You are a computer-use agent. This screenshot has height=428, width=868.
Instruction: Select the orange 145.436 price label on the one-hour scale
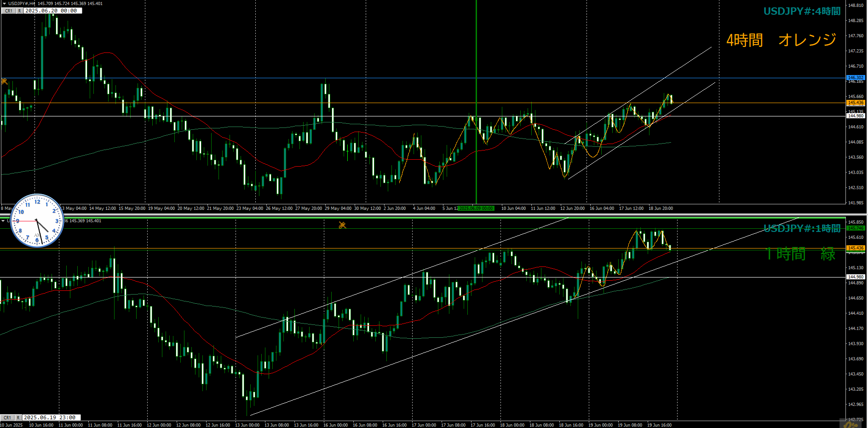856,248
